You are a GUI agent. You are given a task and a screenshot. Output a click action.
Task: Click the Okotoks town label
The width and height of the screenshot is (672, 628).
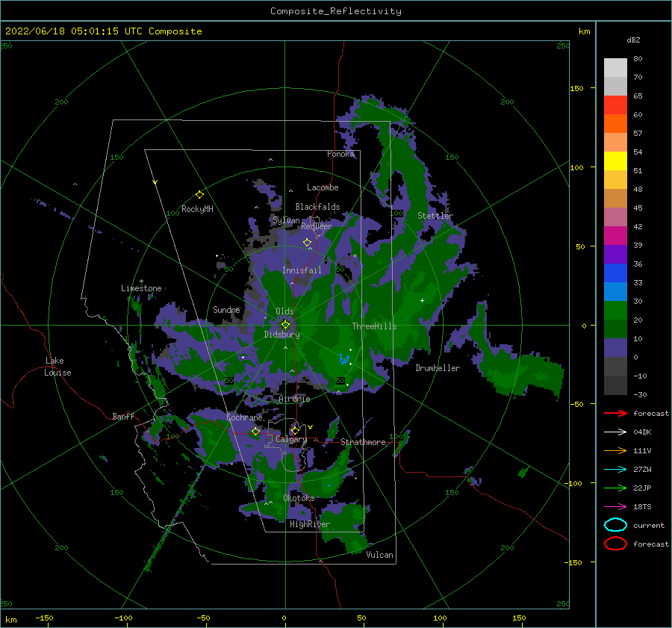coord(299,498)
